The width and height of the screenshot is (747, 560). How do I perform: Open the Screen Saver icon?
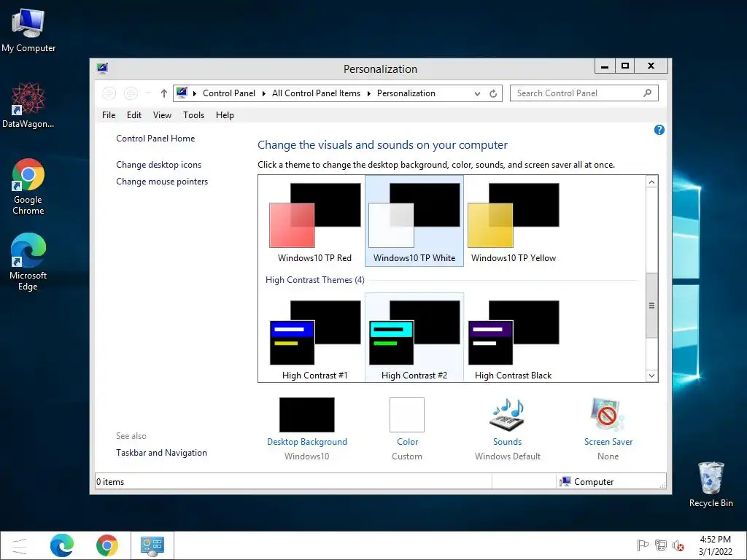coord(608,415)
